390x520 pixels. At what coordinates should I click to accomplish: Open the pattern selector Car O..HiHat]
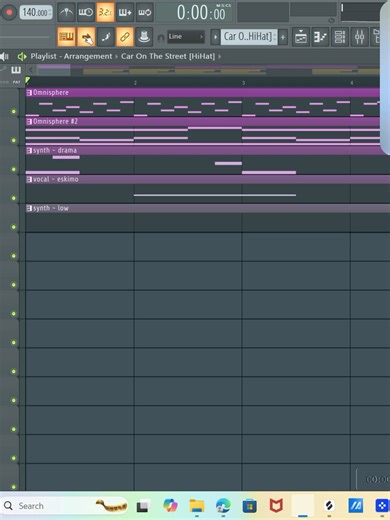(248, 37)
